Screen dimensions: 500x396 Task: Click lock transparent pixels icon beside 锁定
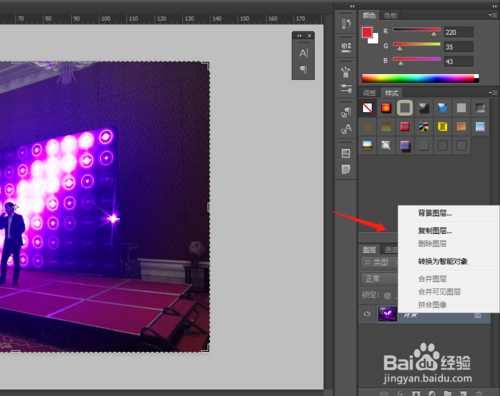pyautogui.click(x=387, y=296)
